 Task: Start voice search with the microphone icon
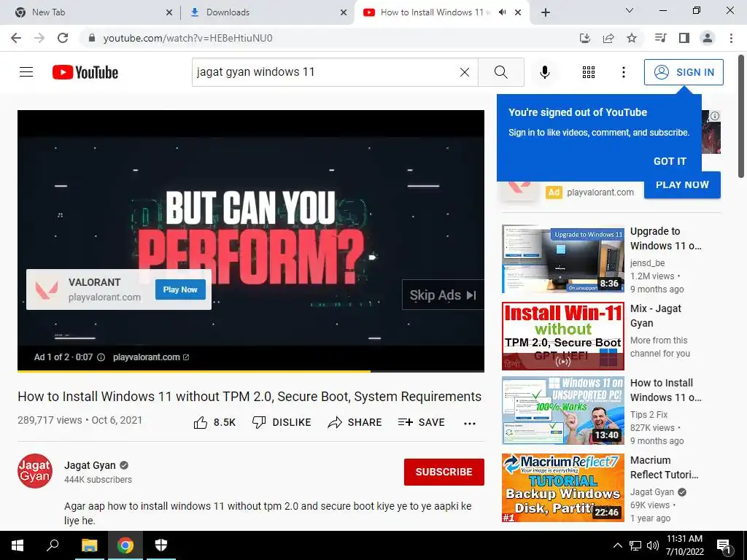point(544,72)
